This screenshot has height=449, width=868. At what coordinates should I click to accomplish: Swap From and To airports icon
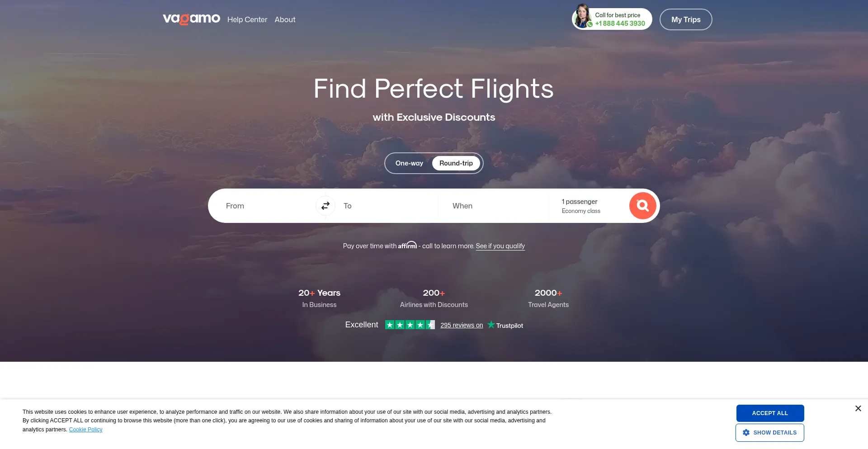325,206
